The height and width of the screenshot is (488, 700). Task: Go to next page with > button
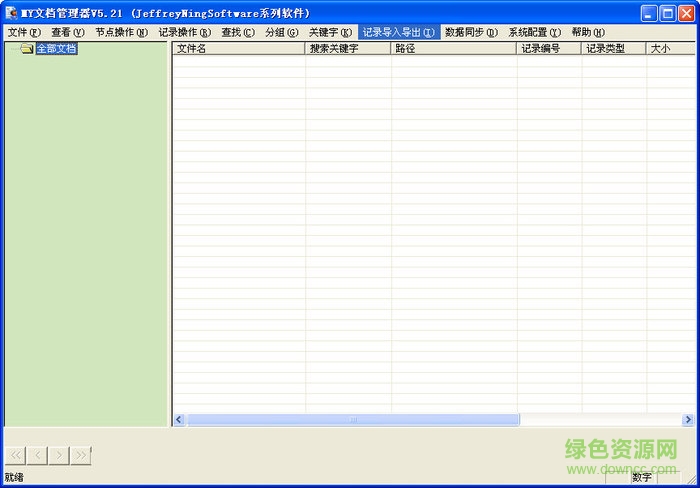click(x=59, y=455)
